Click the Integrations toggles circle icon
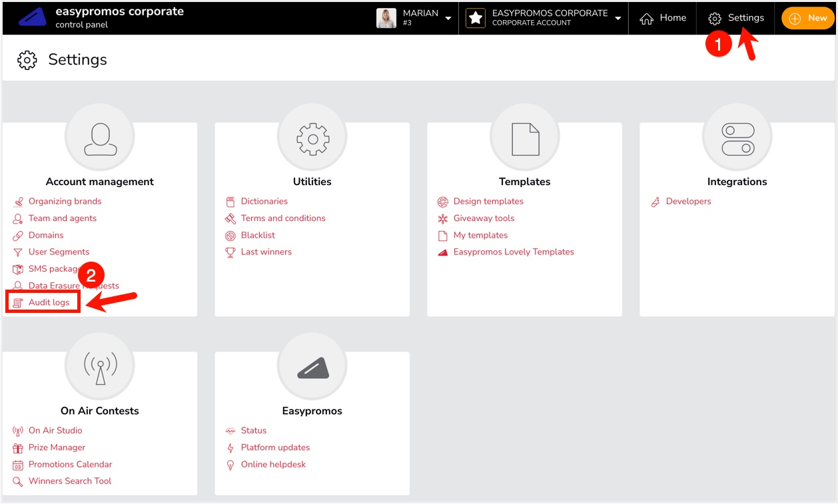 (737, 138)
